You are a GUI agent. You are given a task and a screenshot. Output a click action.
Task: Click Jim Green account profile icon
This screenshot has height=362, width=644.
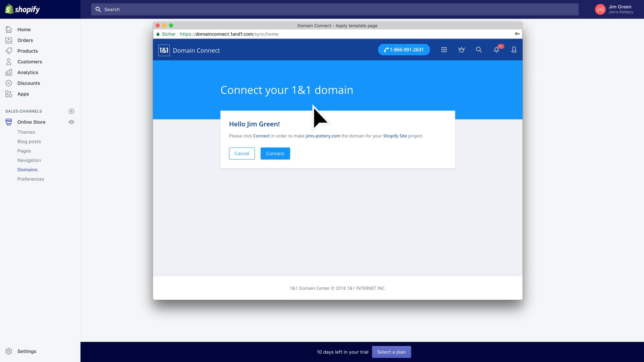[x=601, y=9]
